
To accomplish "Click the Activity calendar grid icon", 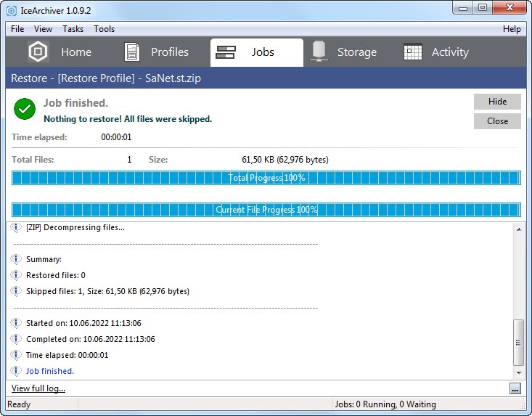I will 412,52.
